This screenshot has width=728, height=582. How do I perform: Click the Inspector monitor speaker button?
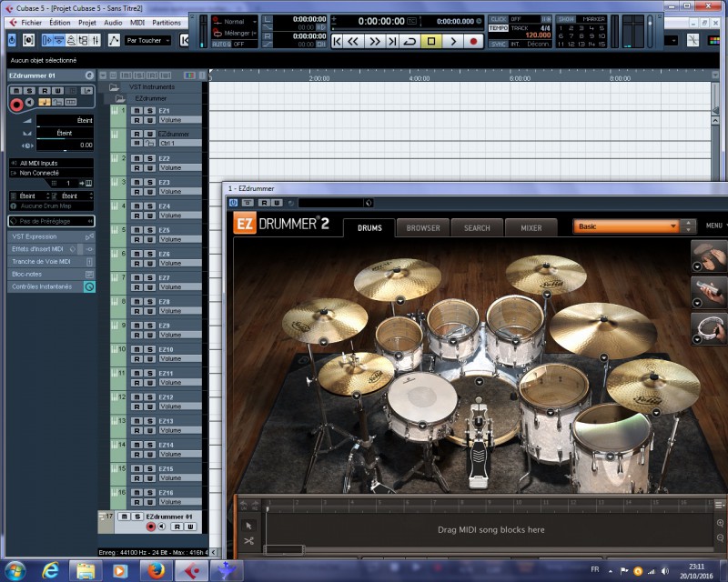(x=30, y=102)
